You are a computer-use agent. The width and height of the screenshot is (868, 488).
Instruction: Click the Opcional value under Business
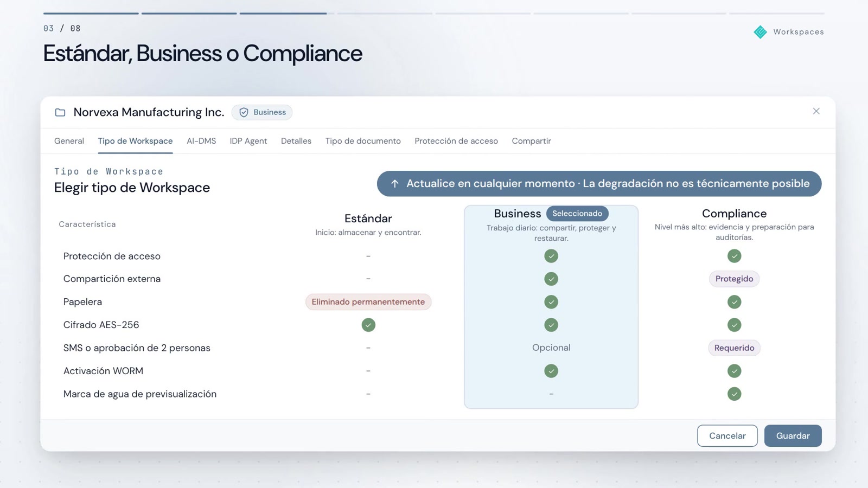tap(551, 348)
